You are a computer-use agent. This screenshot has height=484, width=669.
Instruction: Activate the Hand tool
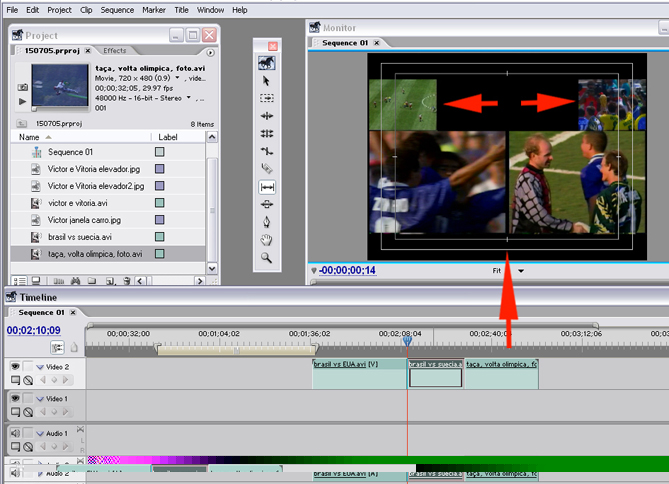point(267,239)
